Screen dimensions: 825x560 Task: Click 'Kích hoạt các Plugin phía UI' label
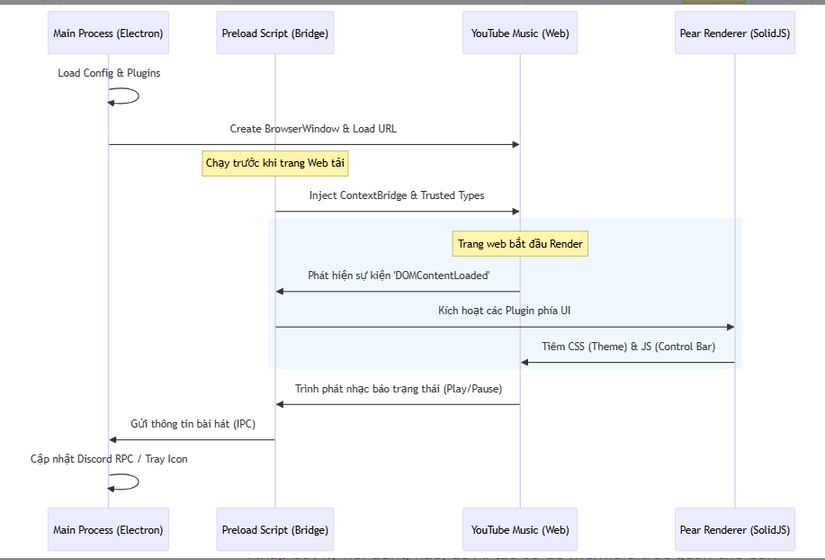pyautogui.click(x=504, y=311)
